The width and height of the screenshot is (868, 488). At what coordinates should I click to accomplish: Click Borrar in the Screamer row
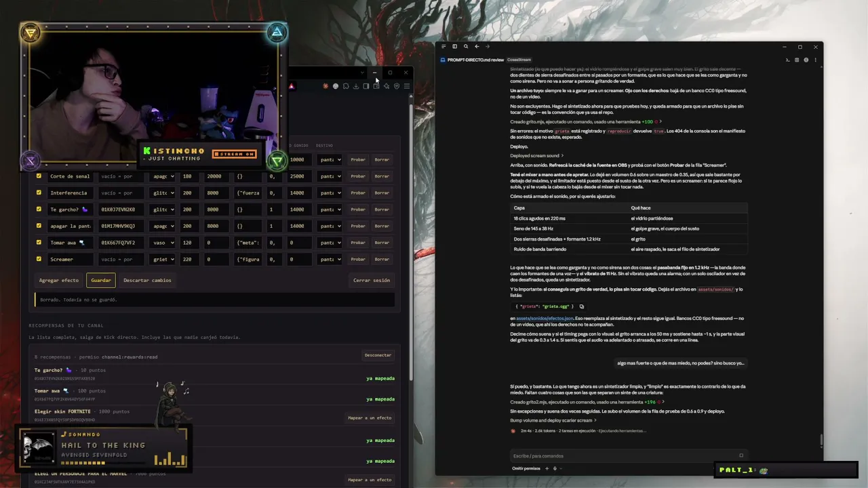click(382, 259)
